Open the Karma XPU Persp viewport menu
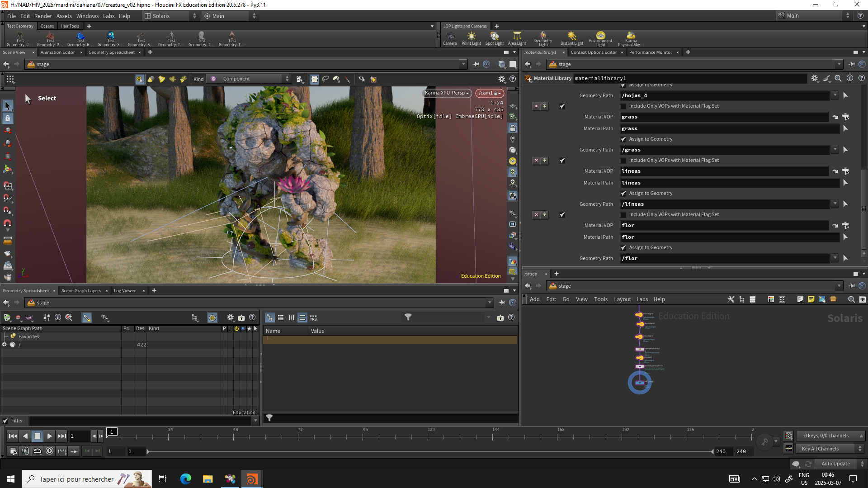The width and height of the screenshot is (868, 488). click(x=447, y=93)
